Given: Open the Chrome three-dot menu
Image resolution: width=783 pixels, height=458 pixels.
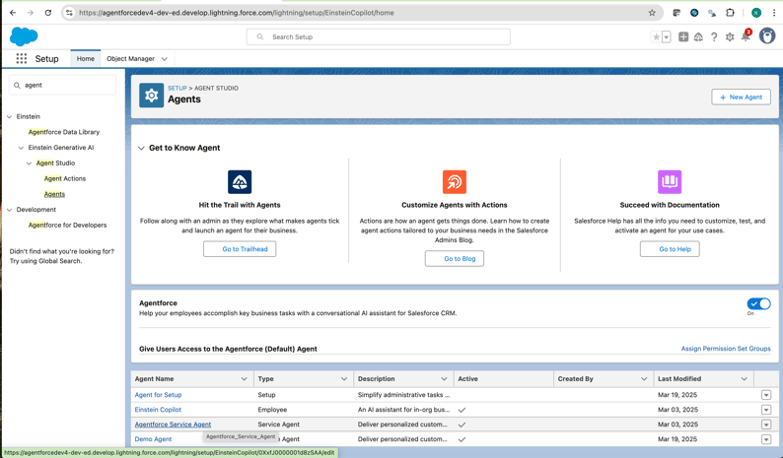Looking at the screenshot, I should [x=774, y=13].
